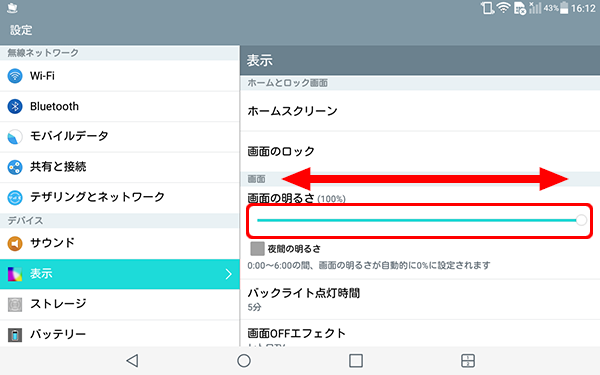Tap the screen rotation status icon
This screenshot has height=375, width=600.
tap(487, 8)
